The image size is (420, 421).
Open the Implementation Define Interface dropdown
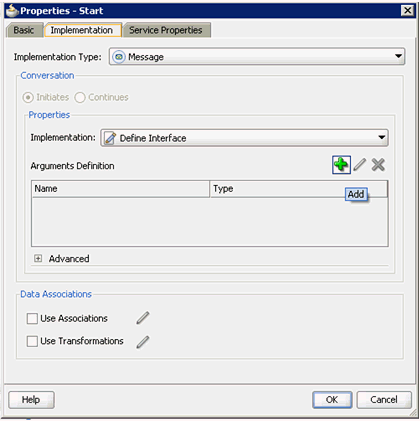(244, 138)
